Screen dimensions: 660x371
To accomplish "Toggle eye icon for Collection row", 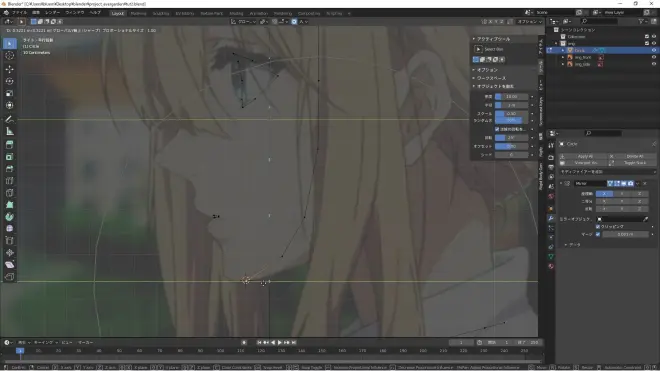I will pyautogui.click(x=654, y=37).
